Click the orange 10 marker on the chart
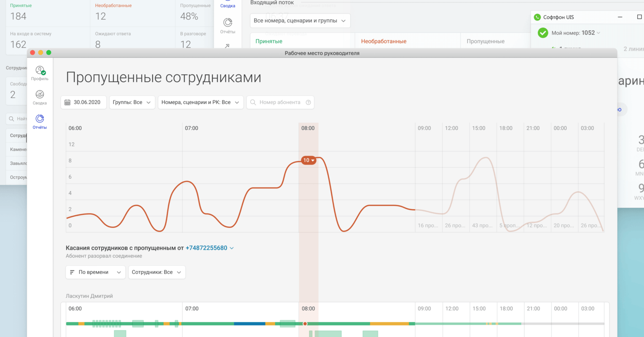 [x=309, y=160]
